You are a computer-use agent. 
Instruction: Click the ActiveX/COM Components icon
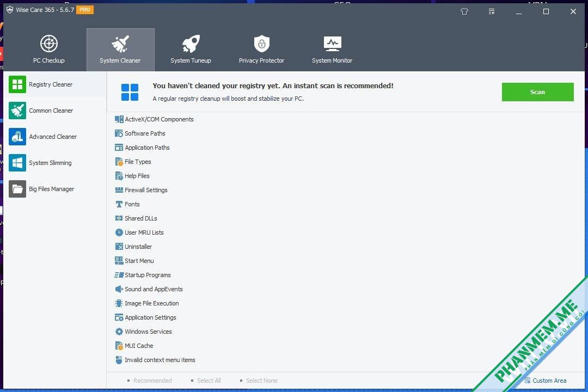coord(119,119)
